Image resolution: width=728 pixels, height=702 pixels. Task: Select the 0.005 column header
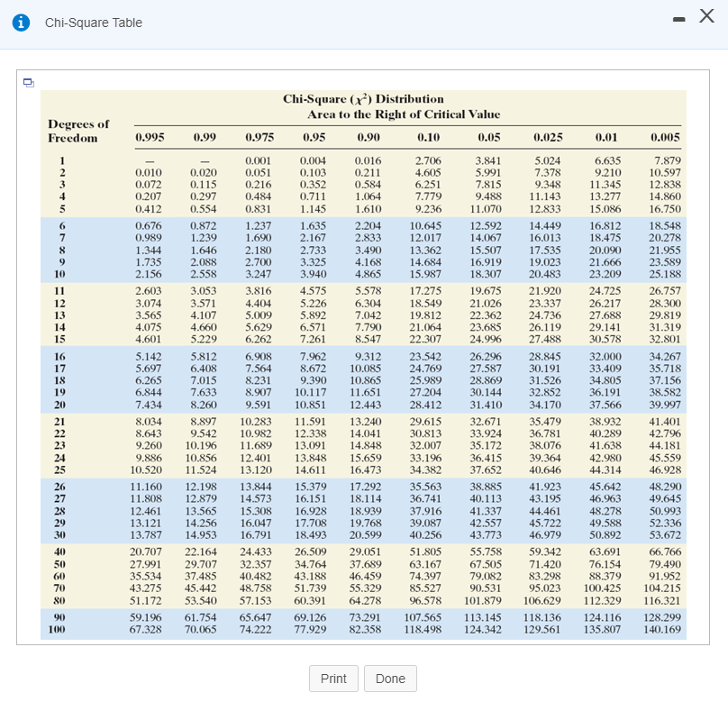pos(664,138)
